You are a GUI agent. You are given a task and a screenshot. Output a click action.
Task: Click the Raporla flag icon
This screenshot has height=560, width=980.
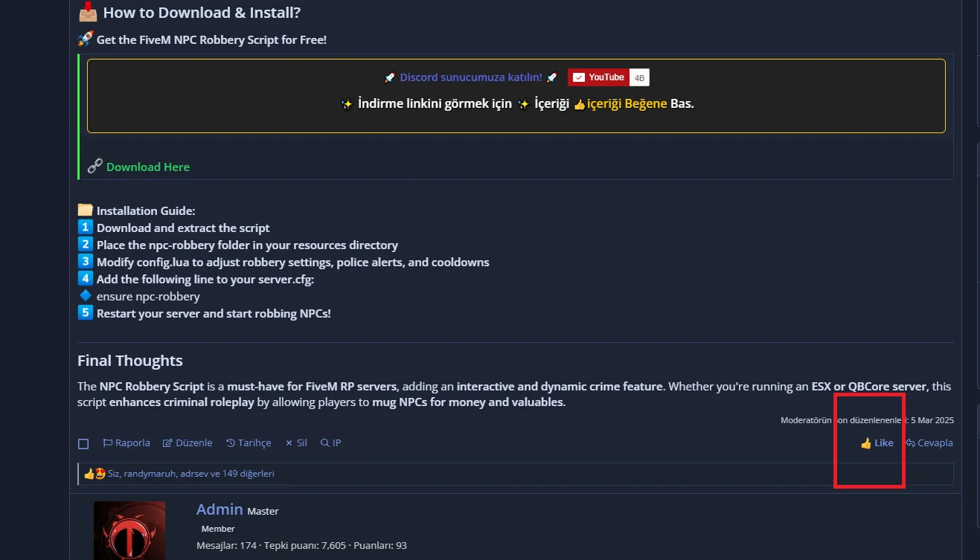[107, 442]
